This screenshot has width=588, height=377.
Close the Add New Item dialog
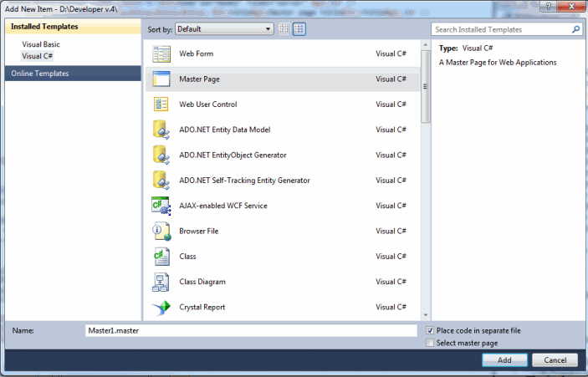(x=572, y=7)
